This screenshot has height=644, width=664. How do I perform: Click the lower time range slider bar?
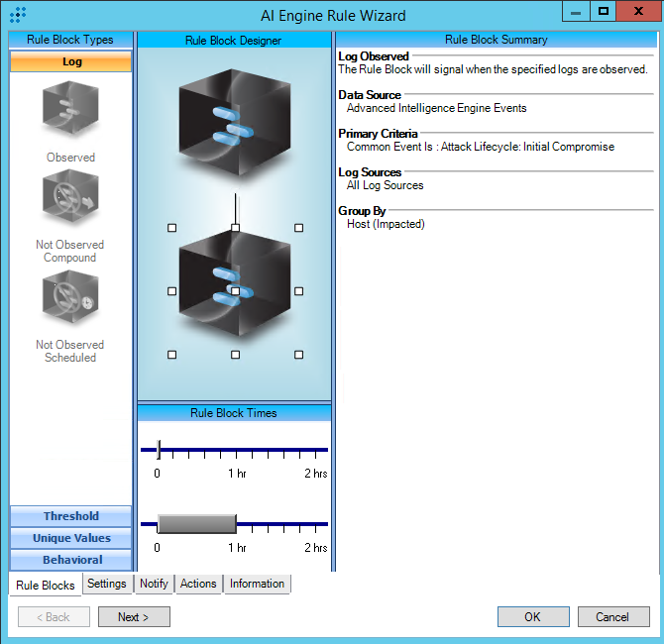pos(196,524)
